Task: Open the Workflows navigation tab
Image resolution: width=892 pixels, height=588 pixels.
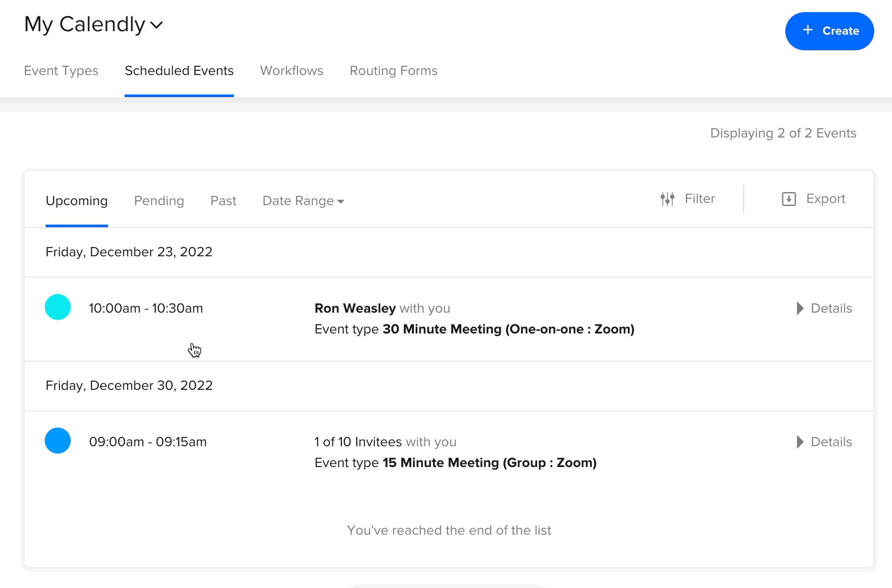Action: tap(291, 70)
